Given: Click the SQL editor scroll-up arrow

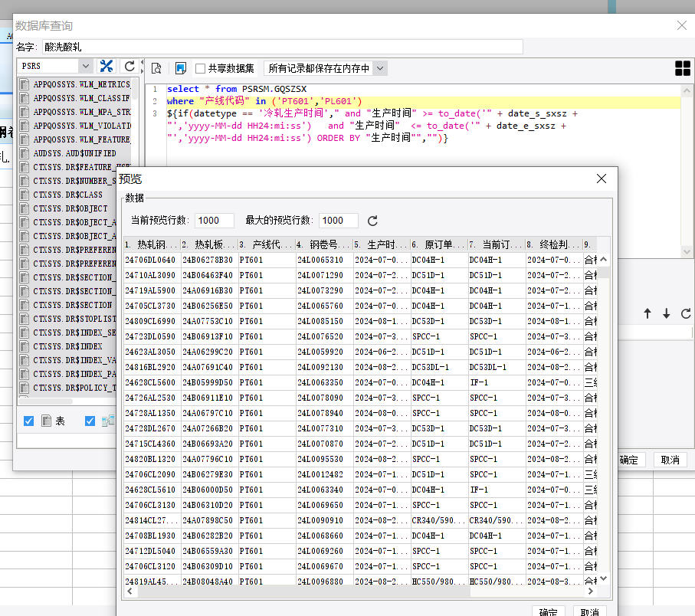Looking at the screenshot, I should 687,91.
